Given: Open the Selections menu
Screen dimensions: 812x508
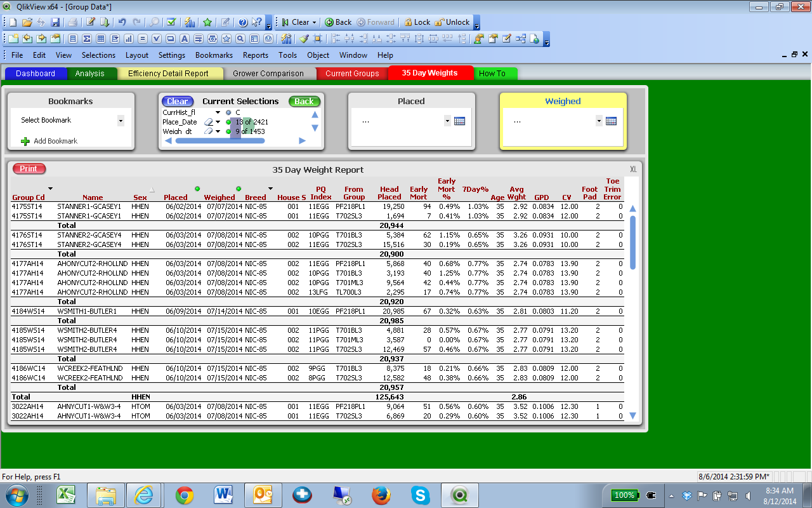Looking at the screenshot, I should tap(98, 55).
